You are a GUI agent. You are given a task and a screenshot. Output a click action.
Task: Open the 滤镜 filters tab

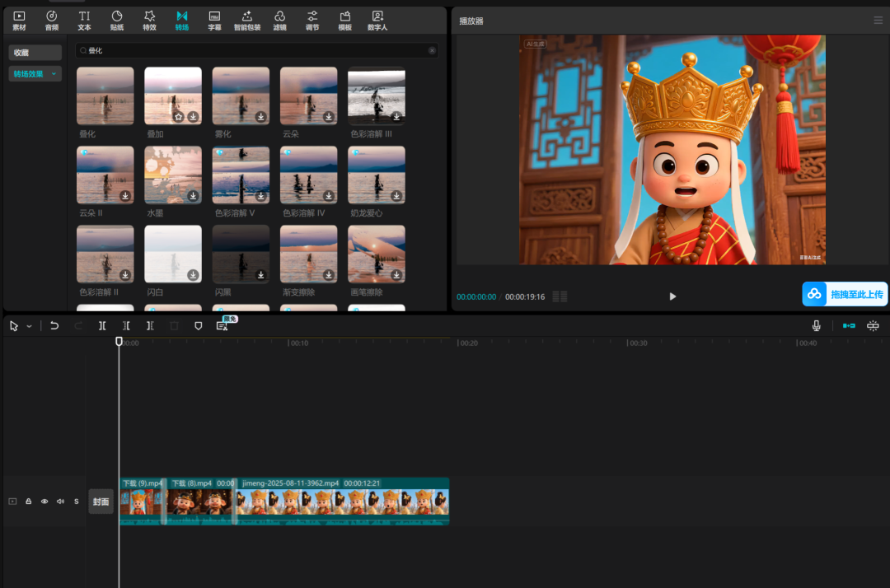click(x=280, y=21)
